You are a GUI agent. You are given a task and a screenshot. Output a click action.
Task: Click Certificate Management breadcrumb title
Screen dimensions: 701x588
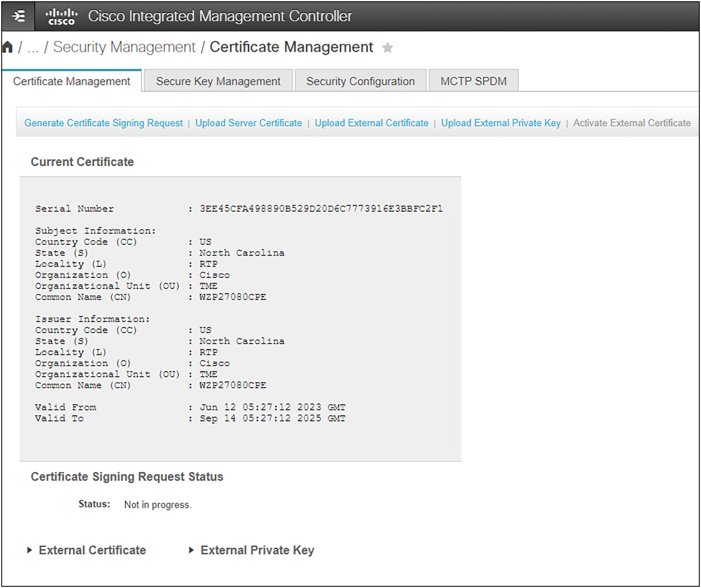[291, 47]
